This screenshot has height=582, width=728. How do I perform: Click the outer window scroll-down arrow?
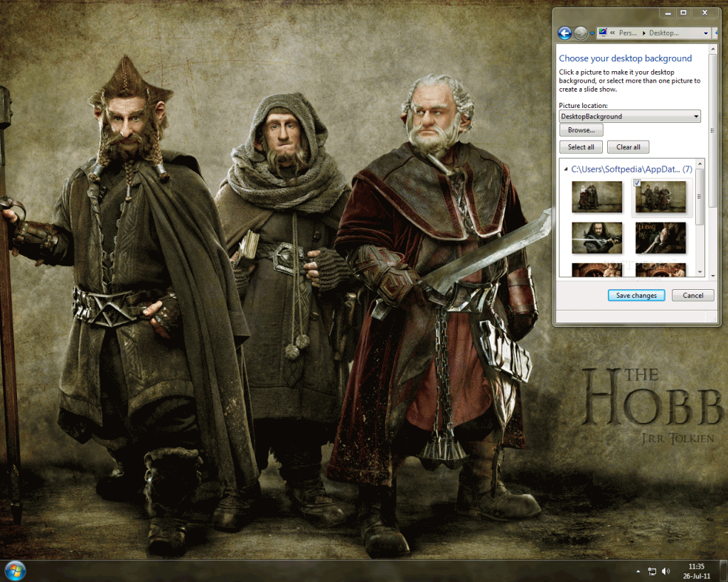(712, 276)
